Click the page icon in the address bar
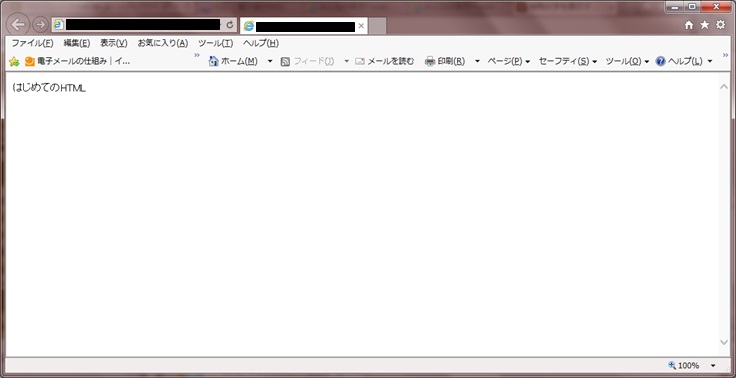The image size is (736, 378). [x=59, y=25]
